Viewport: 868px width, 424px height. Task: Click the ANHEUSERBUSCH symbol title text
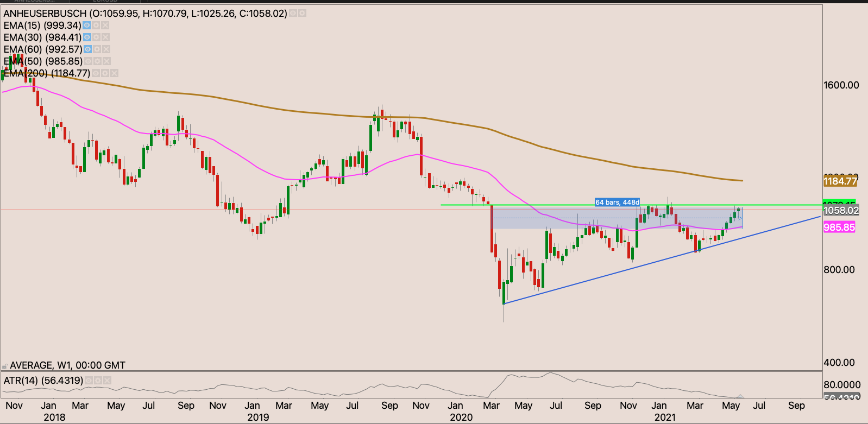45,13
